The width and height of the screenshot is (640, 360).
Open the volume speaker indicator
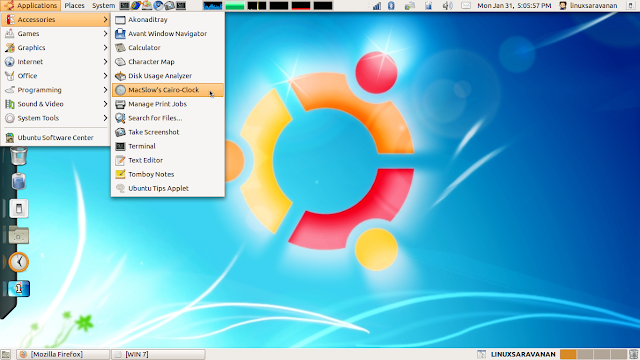tap(447, 6)
